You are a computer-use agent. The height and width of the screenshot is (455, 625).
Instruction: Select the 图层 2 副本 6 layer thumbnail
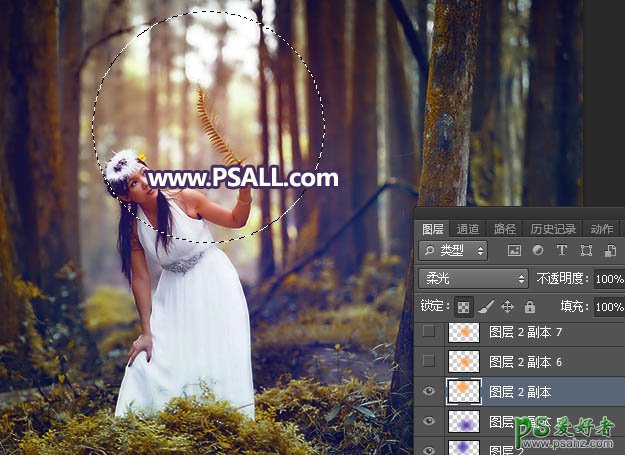tap(464, 361)
